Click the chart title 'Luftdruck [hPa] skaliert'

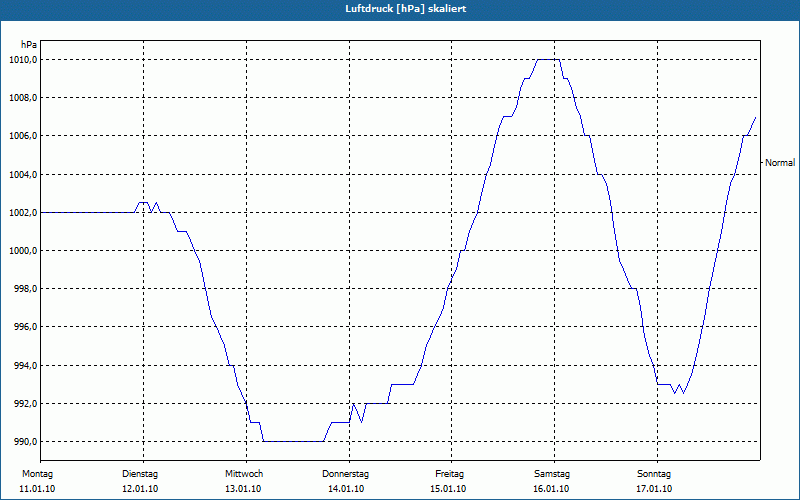click(405, 9)
